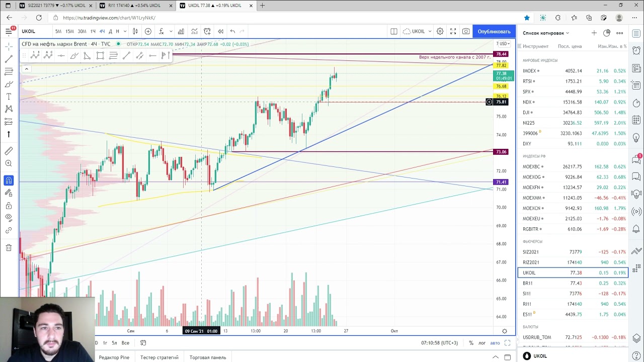This screenshot has height=362, width=644.
Task: Open the indicator templates icon
Action: [x=194, y=31]
